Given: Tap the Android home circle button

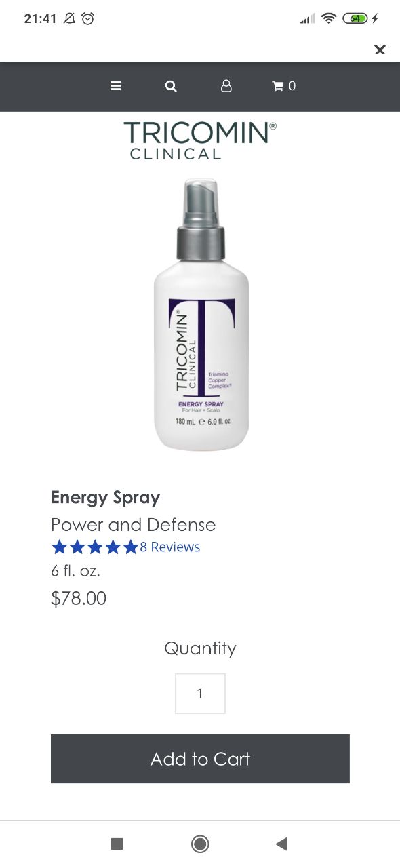Looking at the screenshot, I should tap(200, 844).
